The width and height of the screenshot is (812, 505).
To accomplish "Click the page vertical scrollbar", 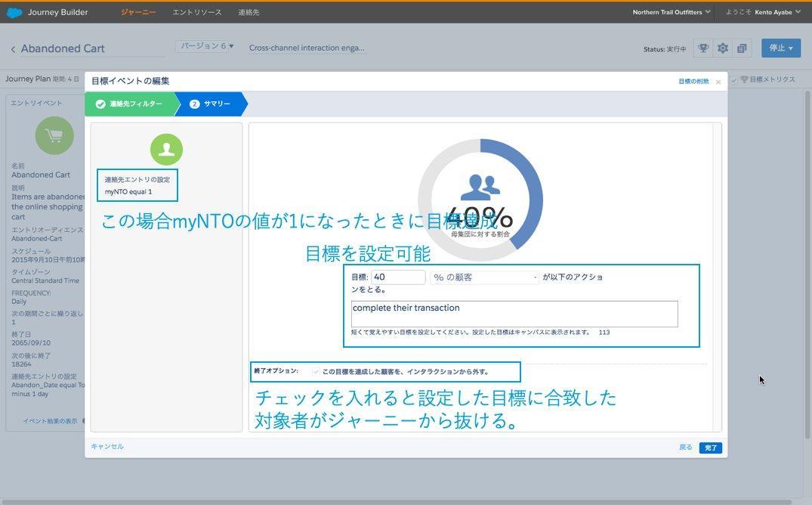I will pos(807,265).
